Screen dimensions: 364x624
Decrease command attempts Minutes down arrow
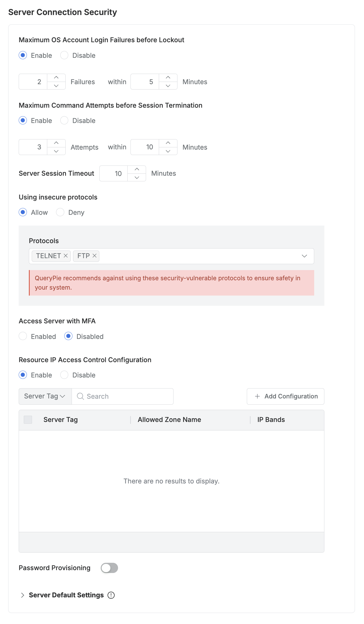[x=168, y=151]
